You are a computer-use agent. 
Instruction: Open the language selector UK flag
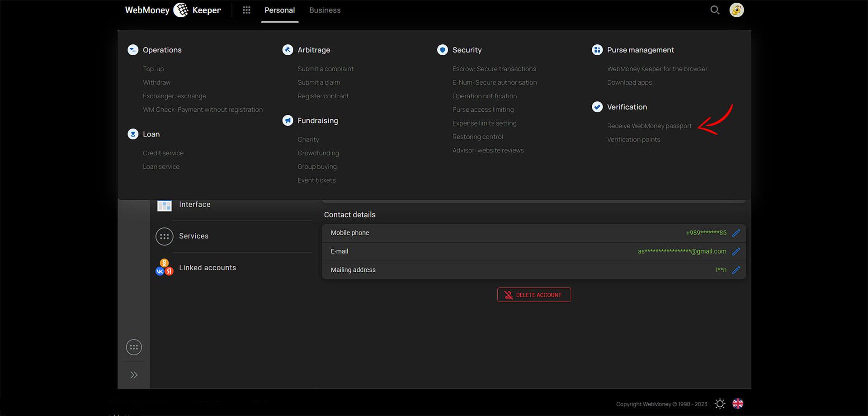(738, 404)
